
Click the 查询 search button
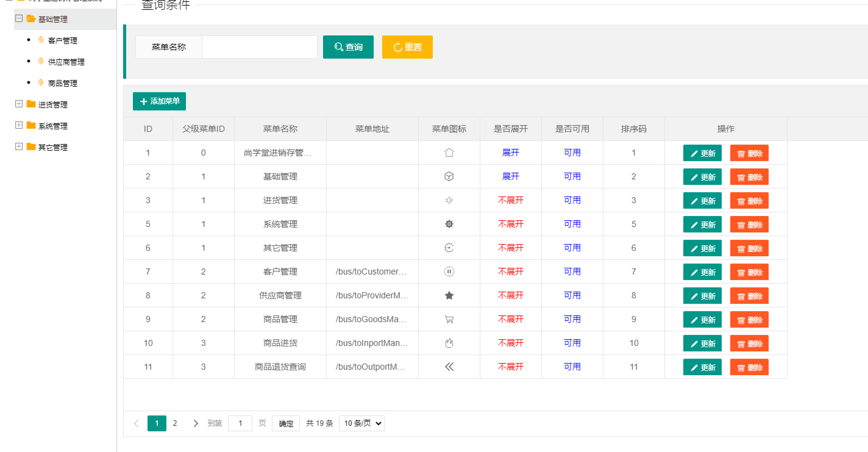[x=348, y=47]
